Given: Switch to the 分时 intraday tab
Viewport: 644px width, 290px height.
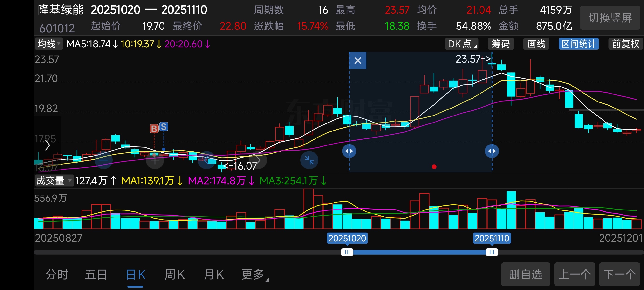Looking at the screenshot, I should pyautogui.click(x=57, y=275).
